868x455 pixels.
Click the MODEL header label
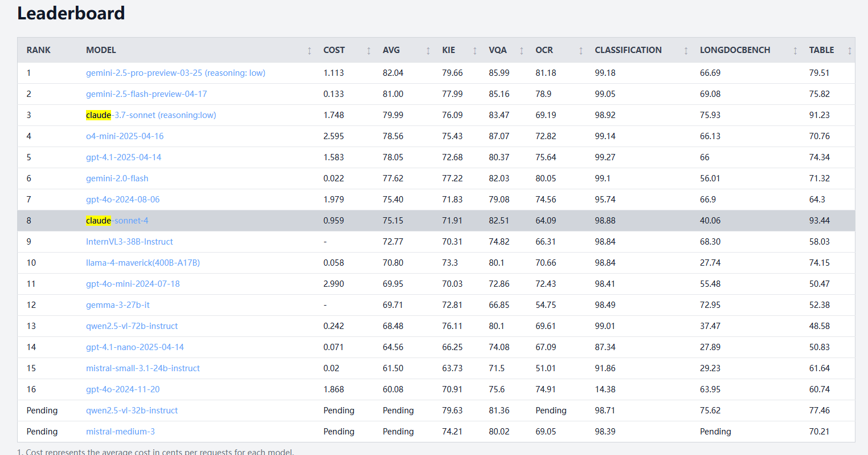pos(101,50)
